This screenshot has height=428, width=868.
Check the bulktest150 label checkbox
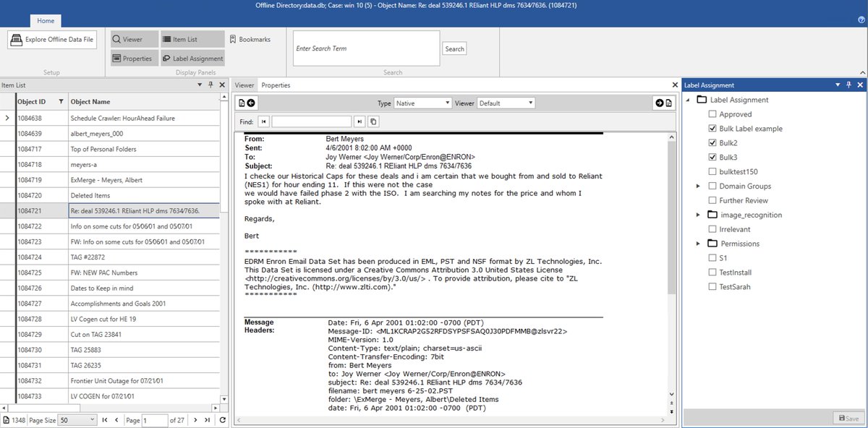(712, 171)
